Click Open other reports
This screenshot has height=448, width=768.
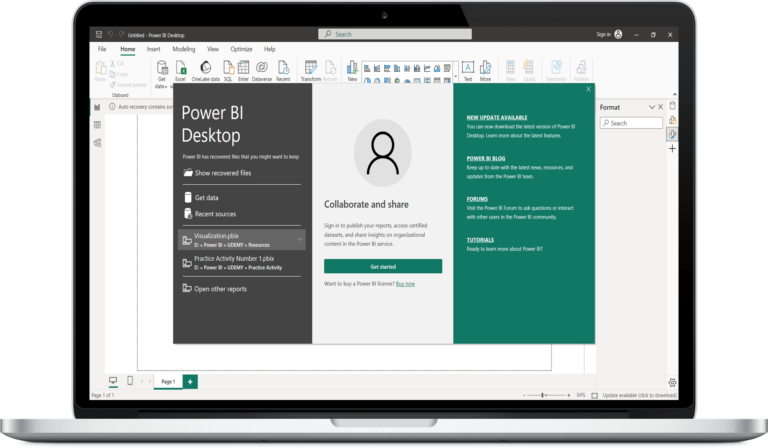pos(215,289)
